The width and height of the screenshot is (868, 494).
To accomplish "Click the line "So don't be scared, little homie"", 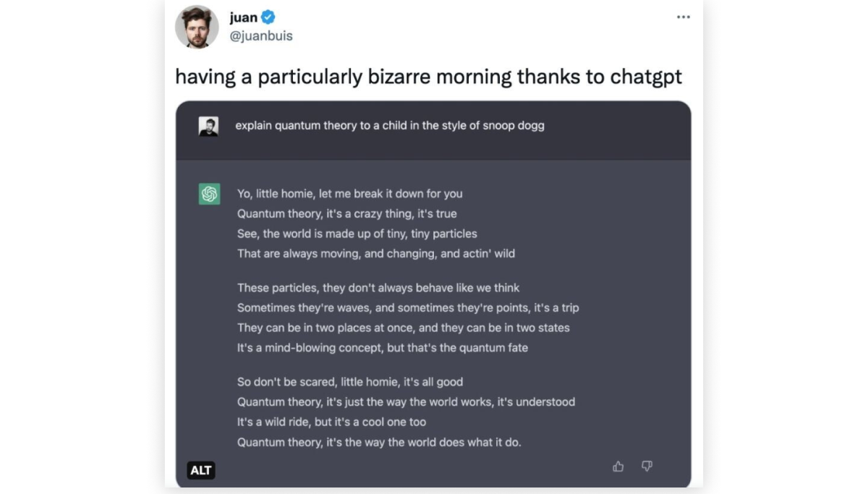I will [x=349, y=382].
